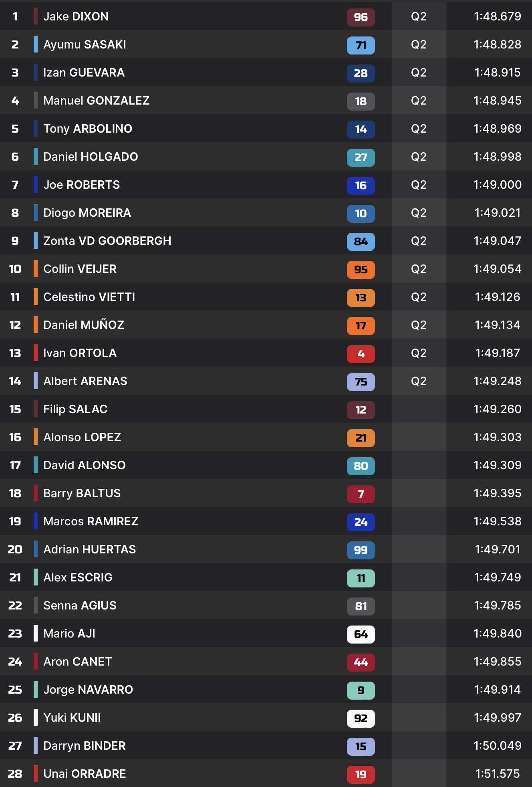
Task: Click the team color bar beside Joe ROBERTS
Action: coord(36,184)
